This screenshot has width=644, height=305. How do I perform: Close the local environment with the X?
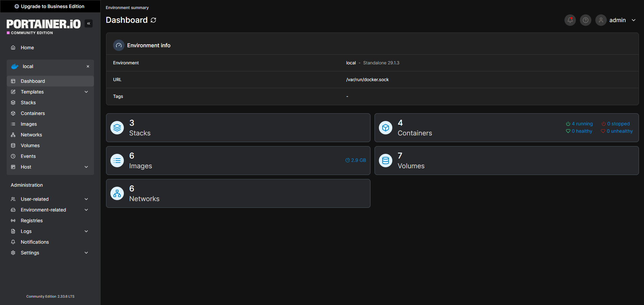pos(88,66)
